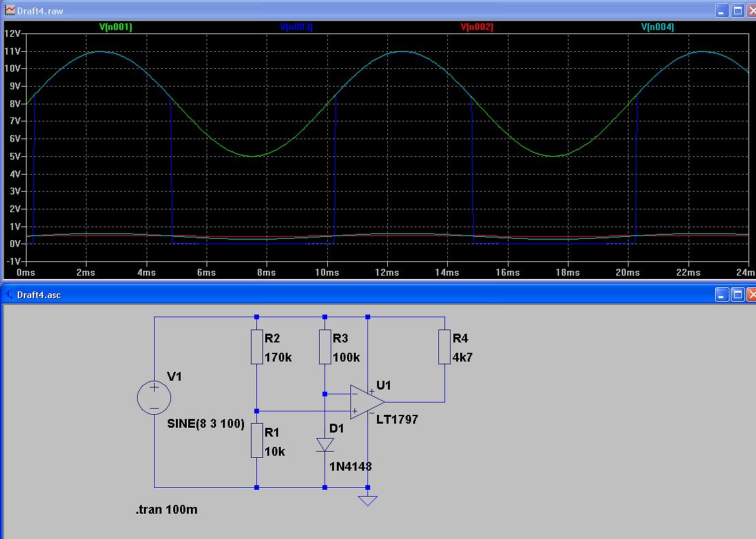Click the V(n003) trace label
This screenshot has height=539, width=756.
click(297, 27)
